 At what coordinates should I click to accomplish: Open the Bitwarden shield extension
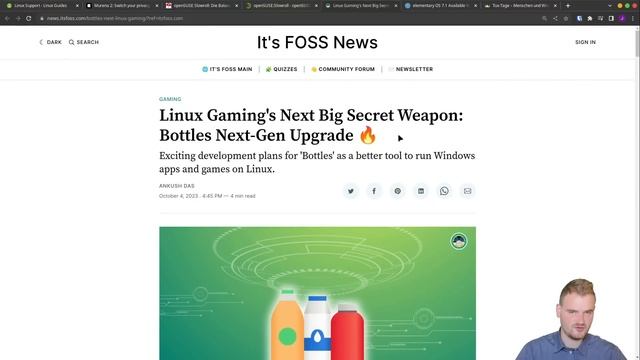click(579, 18)
